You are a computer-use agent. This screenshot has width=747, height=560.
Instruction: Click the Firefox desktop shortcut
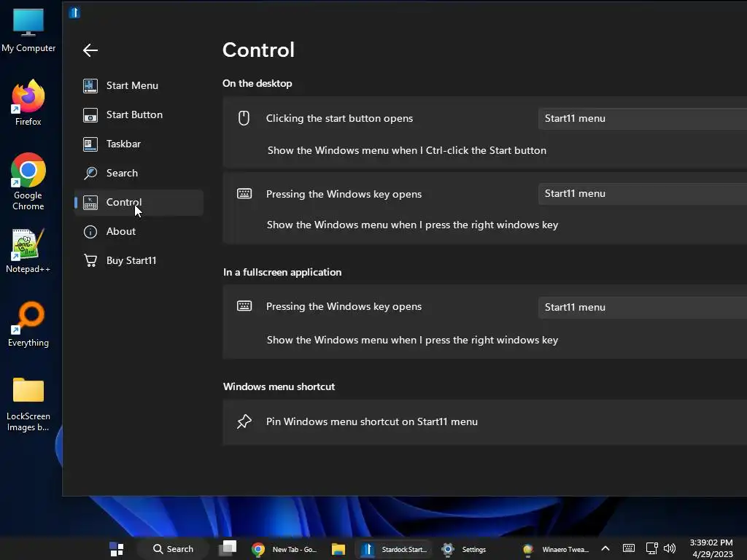[x=28, y=103]
